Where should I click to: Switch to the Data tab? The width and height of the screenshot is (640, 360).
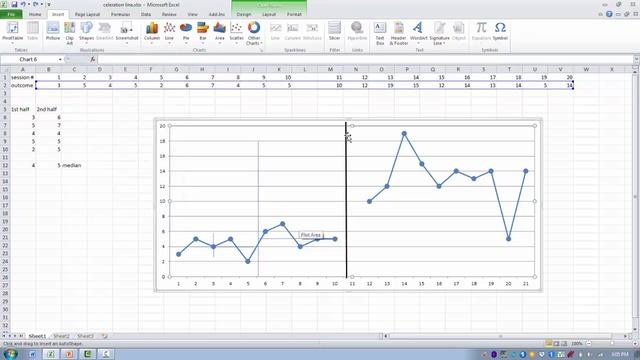[146, 14]
